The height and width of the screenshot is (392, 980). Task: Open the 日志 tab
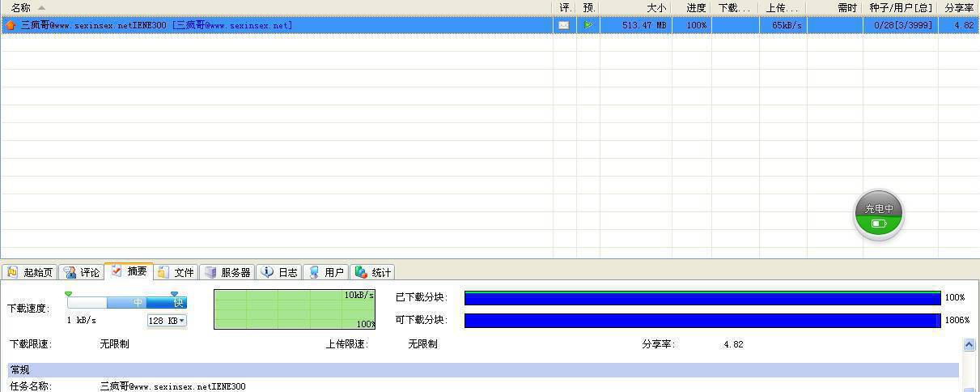coord(279,272)
